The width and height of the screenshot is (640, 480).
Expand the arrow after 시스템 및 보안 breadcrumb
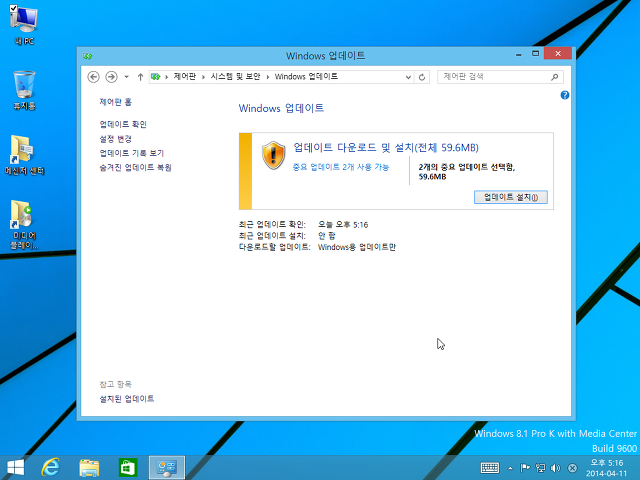pos(268,77)
